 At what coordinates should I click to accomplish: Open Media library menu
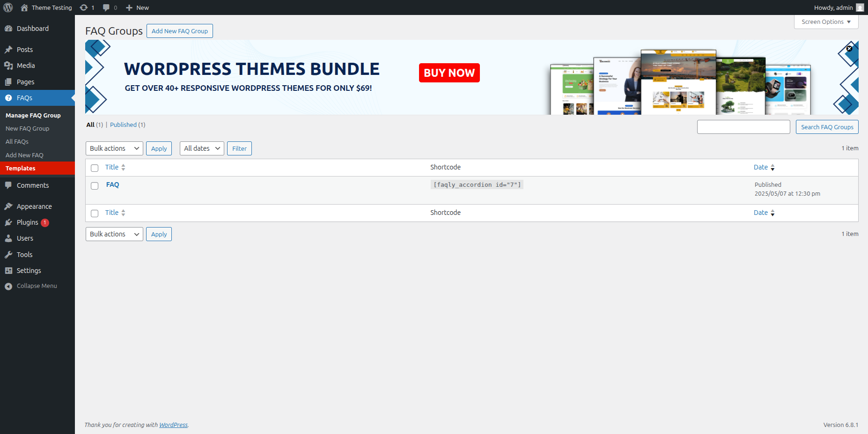pos(37,66)
